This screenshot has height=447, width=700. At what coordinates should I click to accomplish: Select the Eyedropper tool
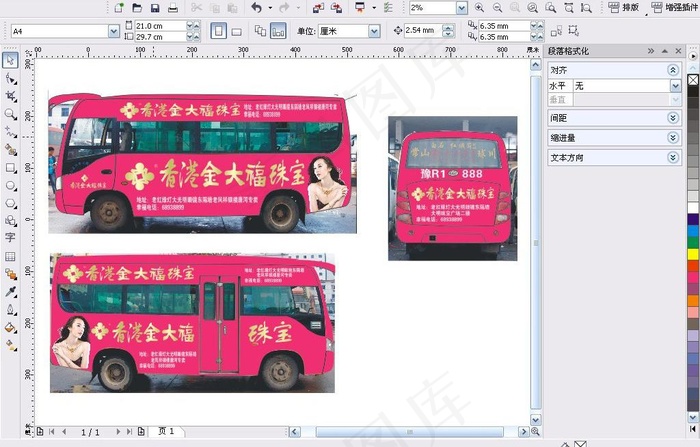[10, 292]
